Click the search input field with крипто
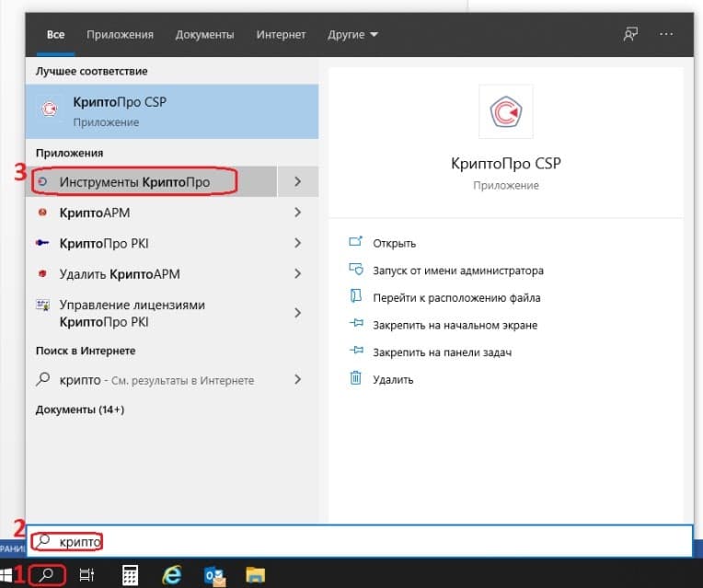703x588 pixels. click(x=360, y=541)
